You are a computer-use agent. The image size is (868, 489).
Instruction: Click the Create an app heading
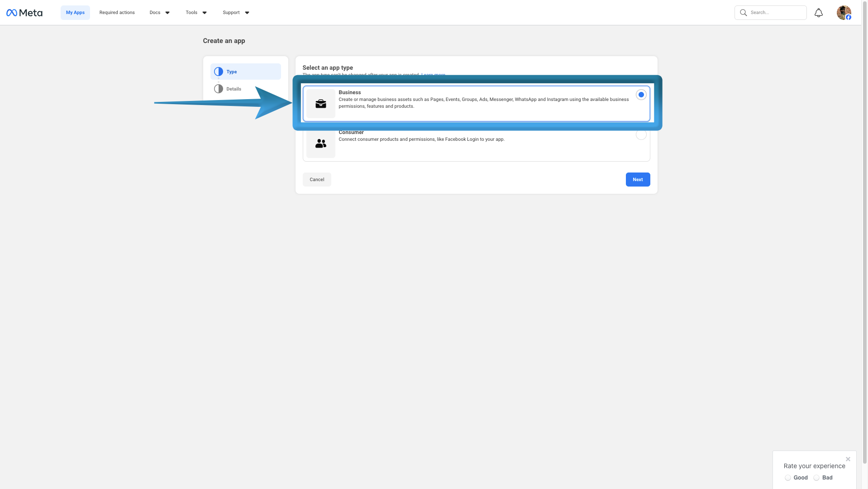pyautogui.click(x=224, y=41)
